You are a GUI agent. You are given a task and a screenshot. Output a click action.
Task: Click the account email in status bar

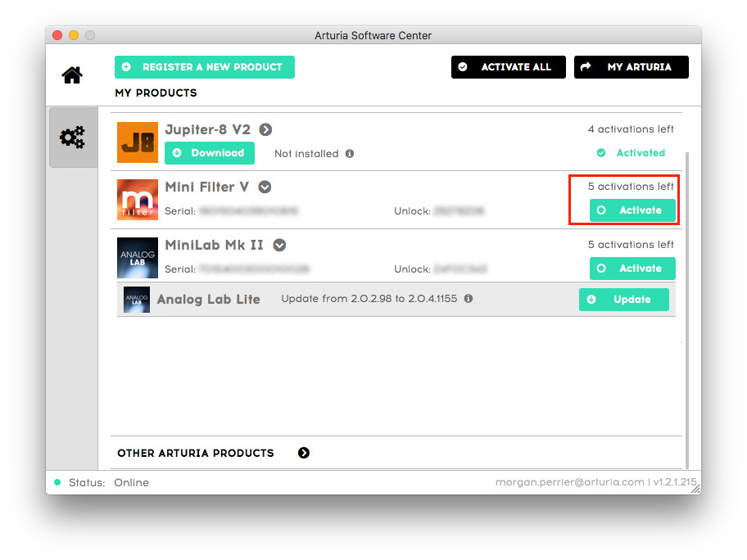pyautogui.click(x=570, y=482)
